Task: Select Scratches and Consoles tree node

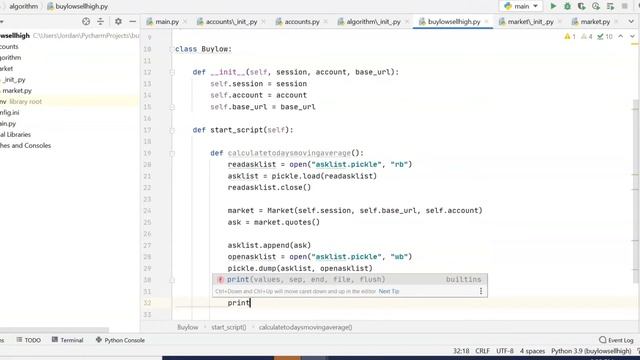Action: coord(25,146)
